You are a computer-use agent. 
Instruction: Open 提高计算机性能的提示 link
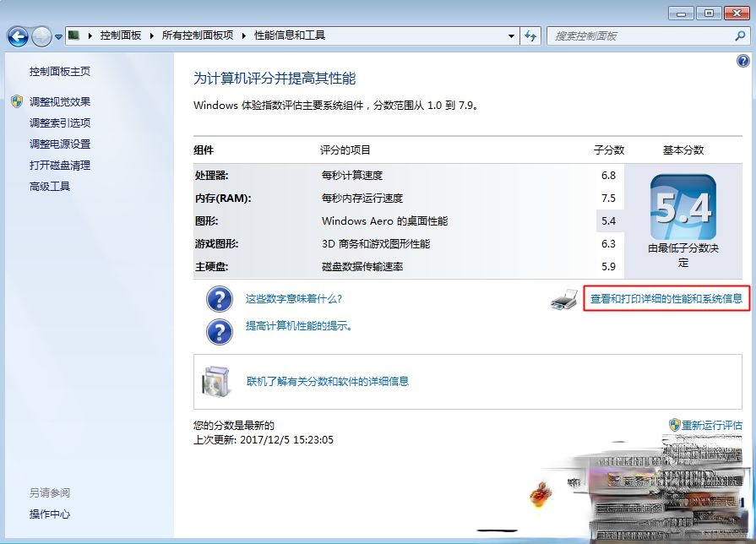click(299, 326)
